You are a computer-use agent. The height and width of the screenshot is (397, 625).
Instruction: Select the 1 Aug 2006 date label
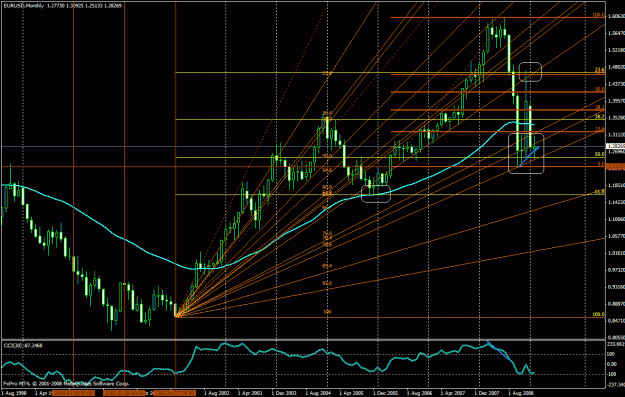pos(421,393)
